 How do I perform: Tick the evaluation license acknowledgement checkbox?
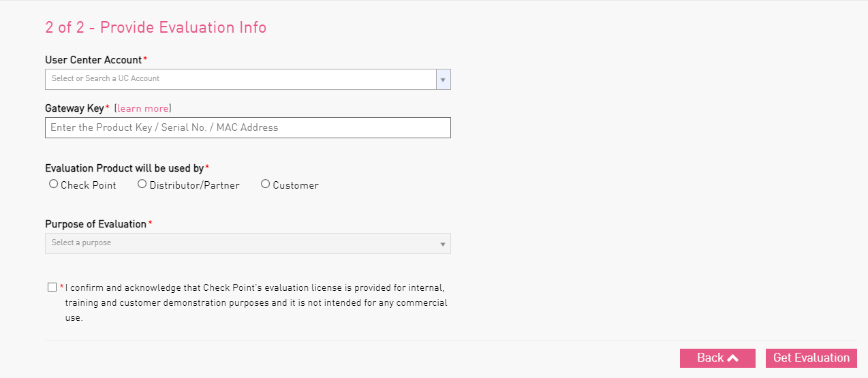(52, 287)
